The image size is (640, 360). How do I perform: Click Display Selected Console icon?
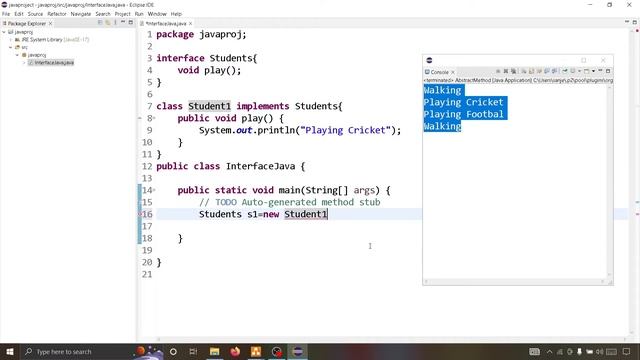point(573,71)
